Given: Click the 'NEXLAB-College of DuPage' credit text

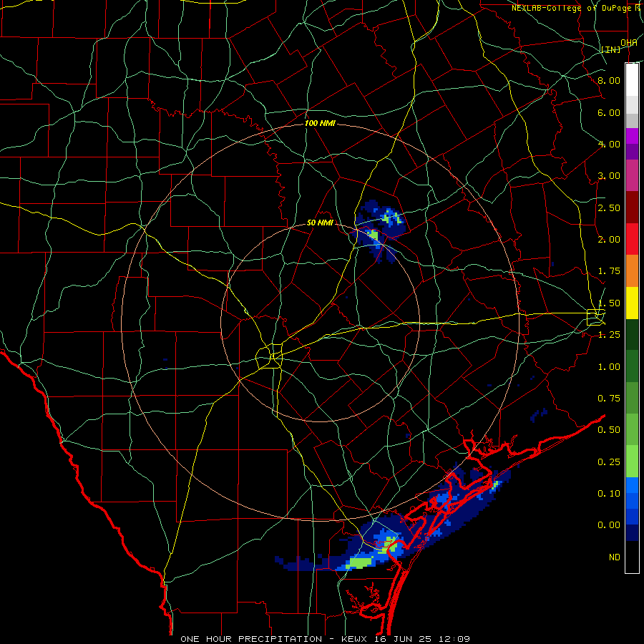Looking at the screenshot, I should pyautogui.click(x=572, y=8).
